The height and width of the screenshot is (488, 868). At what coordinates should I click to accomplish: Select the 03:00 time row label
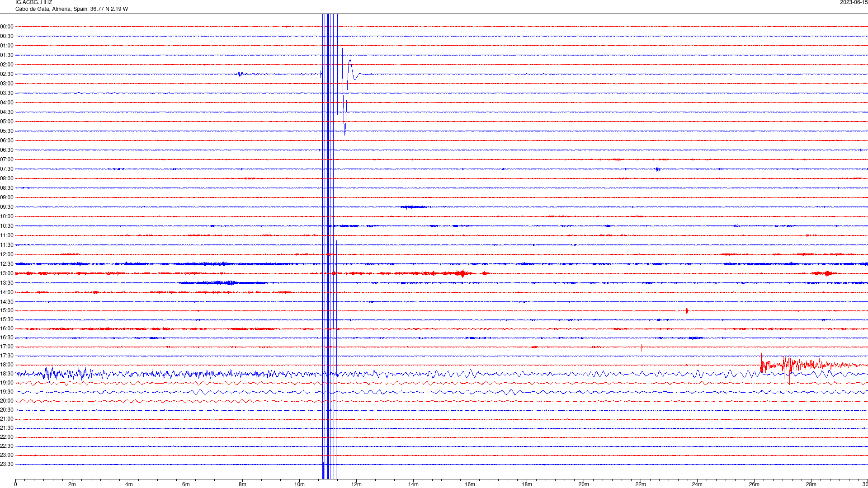(x=7, y=84)
